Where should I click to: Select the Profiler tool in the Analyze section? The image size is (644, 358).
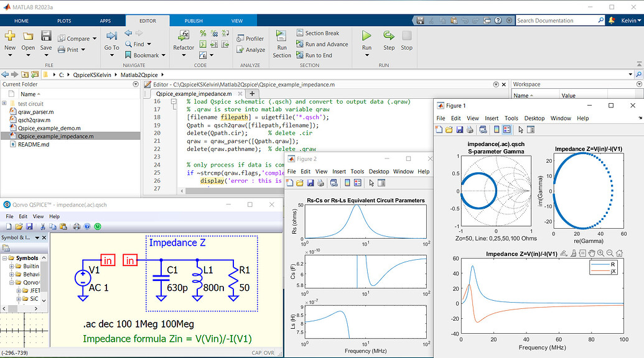(251, 37)
